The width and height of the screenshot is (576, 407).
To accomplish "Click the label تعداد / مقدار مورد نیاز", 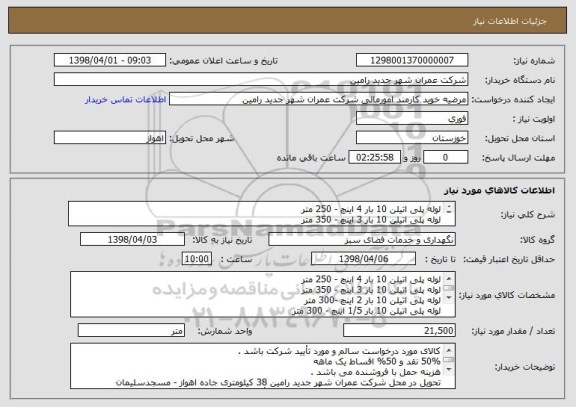I will pyautogui.click(x=513, y=331).
